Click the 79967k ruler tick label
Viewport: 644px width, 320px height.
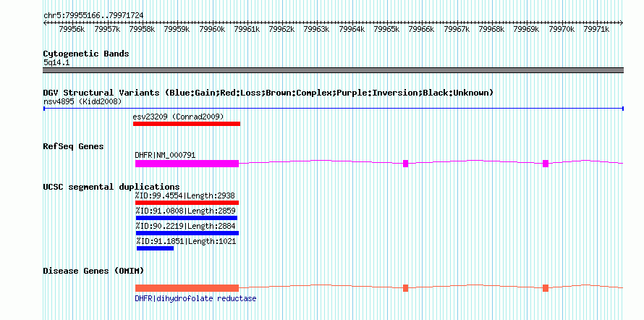[457, 29]
